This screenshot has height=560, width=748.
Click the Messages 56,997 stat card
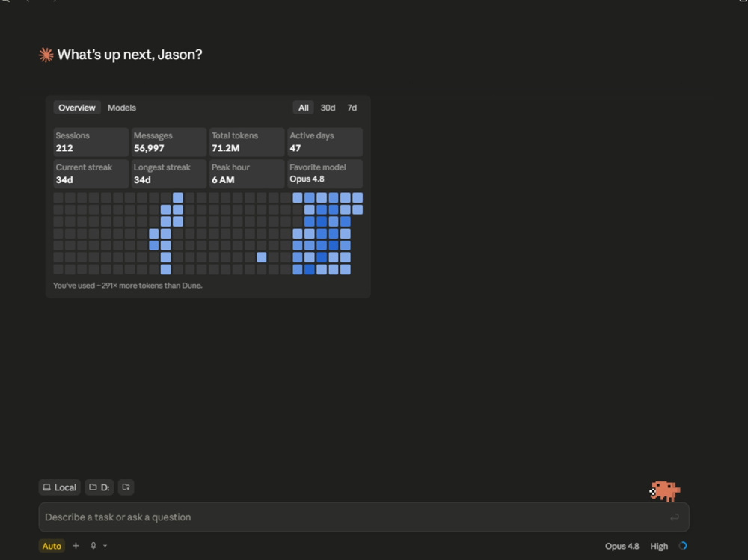coord(169,142)
